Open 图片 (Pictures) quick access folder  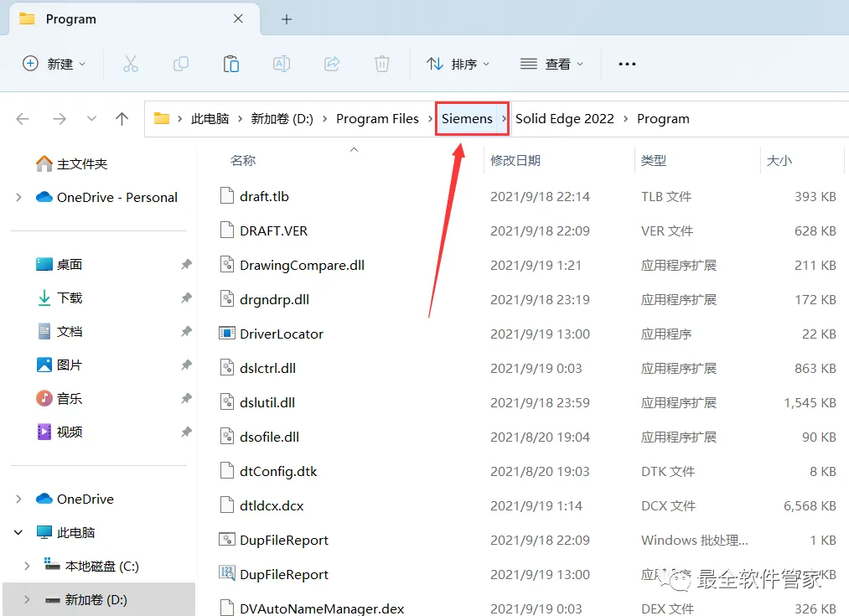[x=60, y=365]
